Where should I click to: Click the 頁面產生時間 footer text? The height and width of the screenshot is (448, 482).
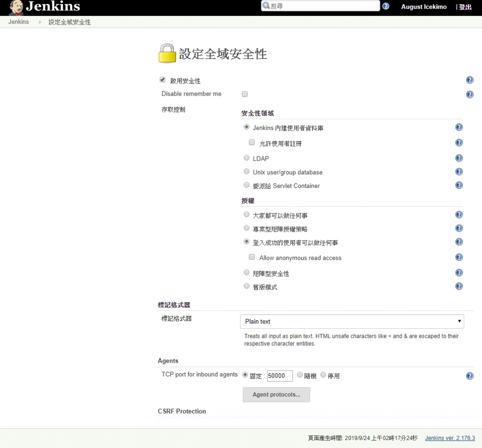click(363, 438)
